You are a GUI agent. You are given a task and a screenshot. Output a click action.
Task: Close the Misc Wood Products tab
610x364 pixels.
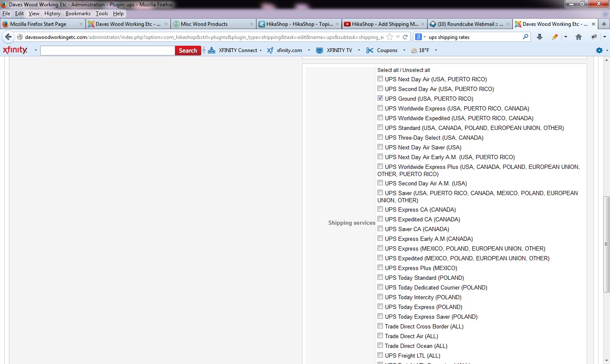click(x=252, y=24)
